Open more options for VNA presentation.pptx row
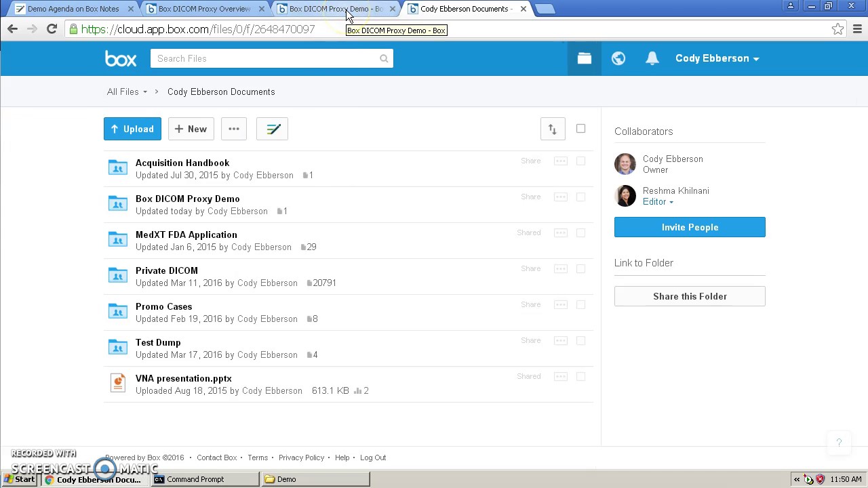868x488 pixels. [560, 377]
